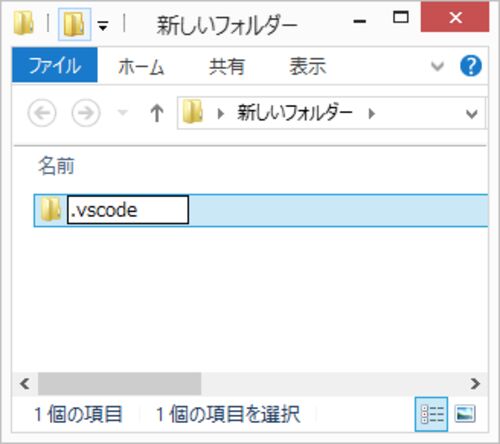Expand the ribbon with the chevron
500x444 pixels.
[437, 66]
